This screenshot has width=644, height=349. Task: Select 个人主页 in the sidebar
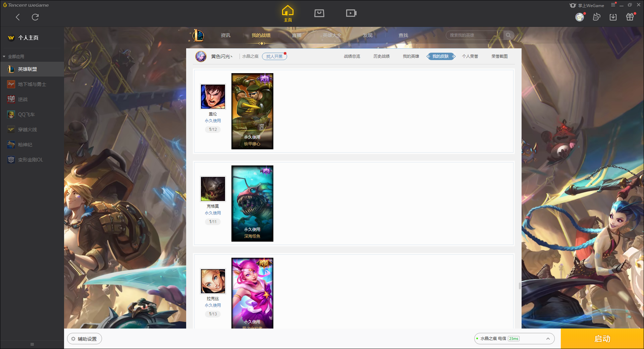pyautogui.click(x=28, y=38)
